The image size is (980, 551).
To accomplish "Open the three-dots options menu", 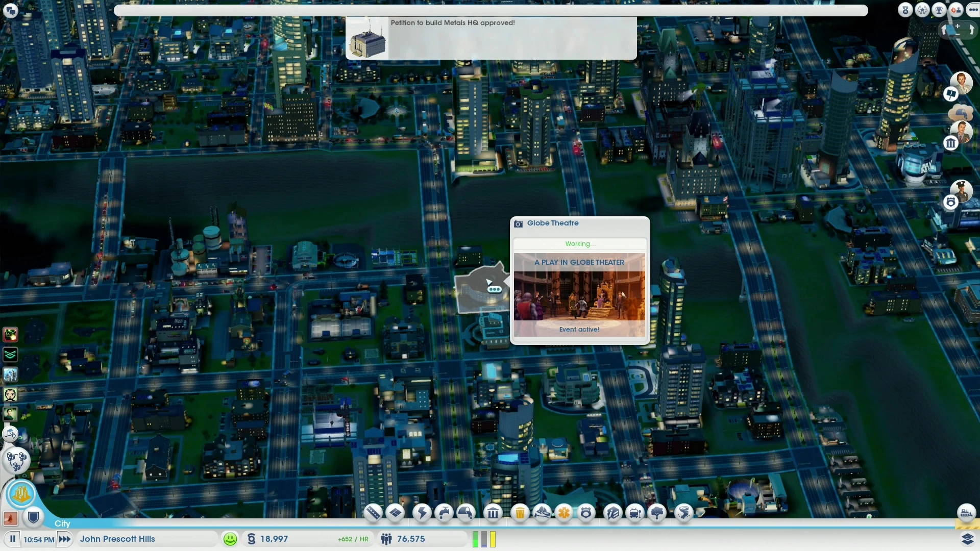I will coord(972,10).
